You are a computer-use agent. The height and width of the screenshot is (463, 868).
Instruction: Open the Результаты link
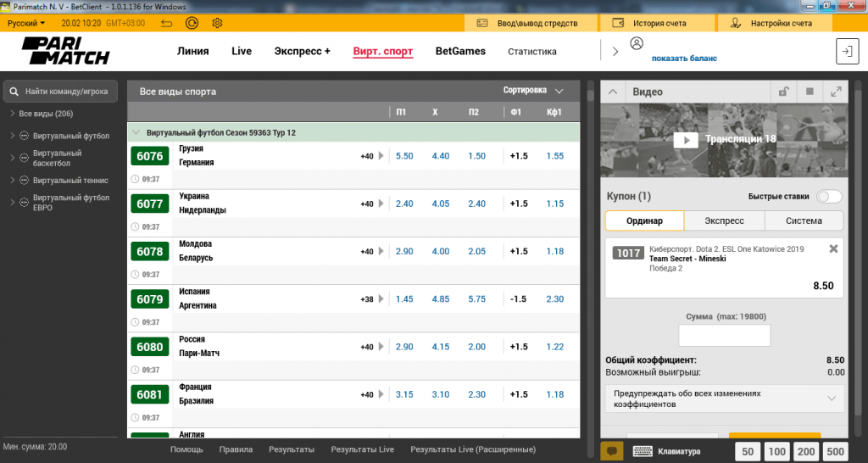coord(292,449)
